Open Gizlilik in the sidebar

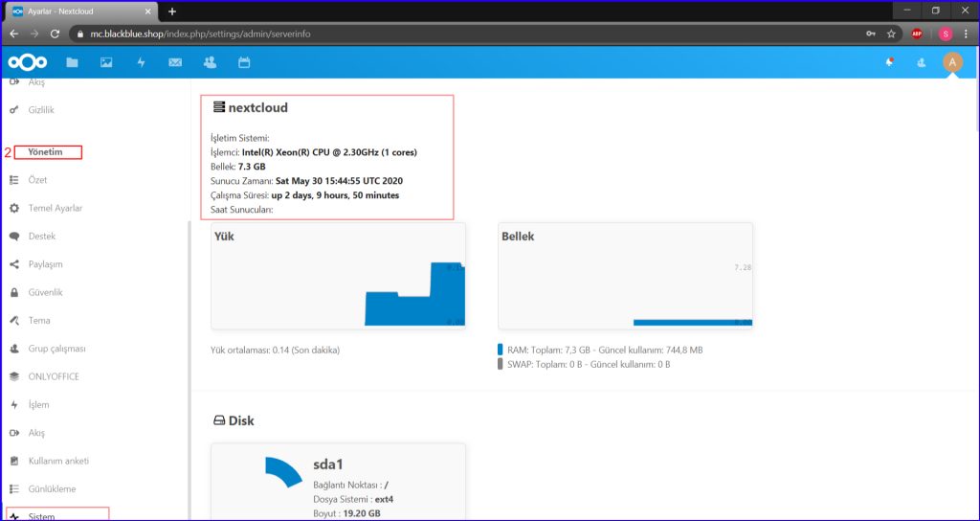coord(41,110)
